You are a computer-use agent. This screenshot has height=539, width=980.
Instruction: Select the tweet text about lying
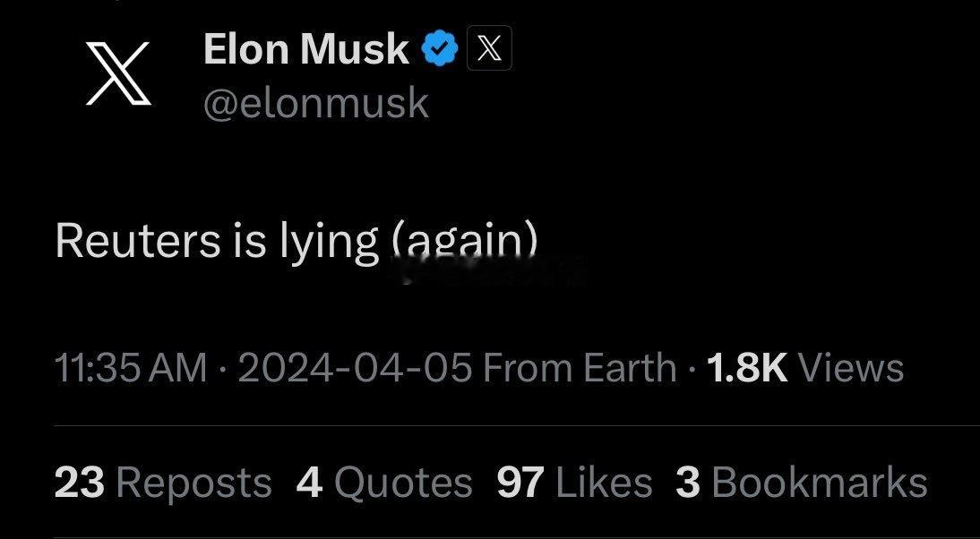(297, 243)
